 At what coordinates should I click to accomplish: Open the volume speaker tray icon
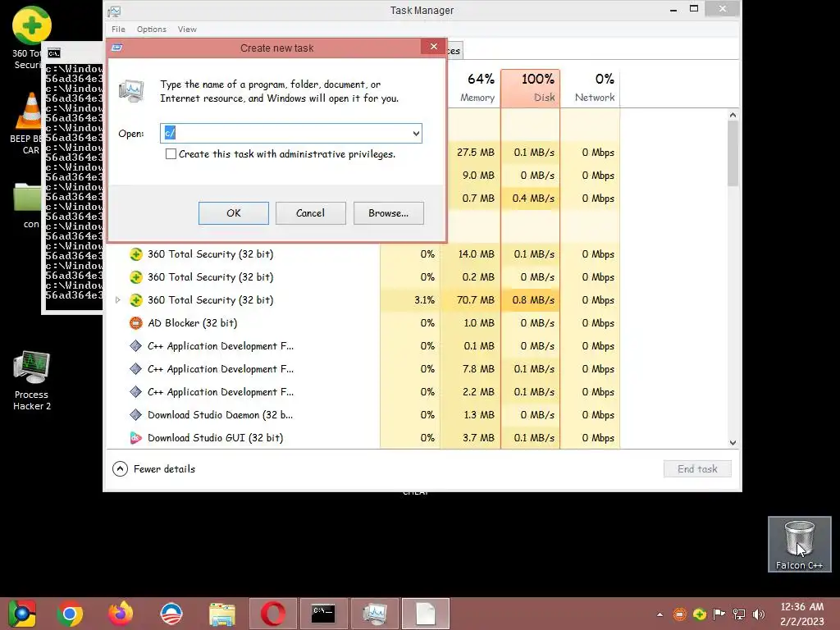pos(759,614)
